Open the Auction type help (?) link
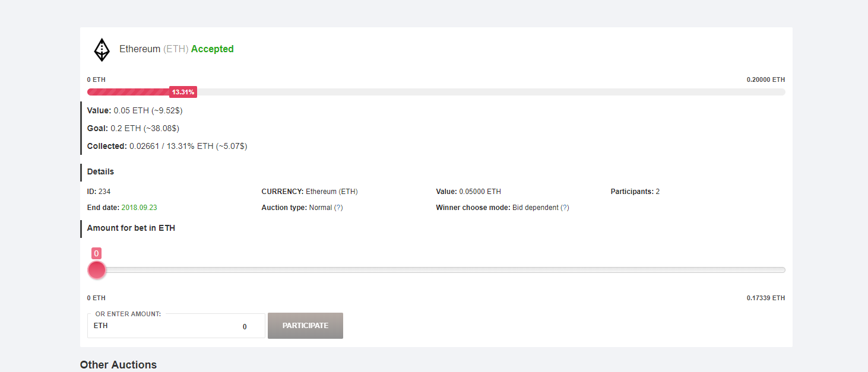The width and height of the screenshot is (868, 372). (x=338, y=208)
